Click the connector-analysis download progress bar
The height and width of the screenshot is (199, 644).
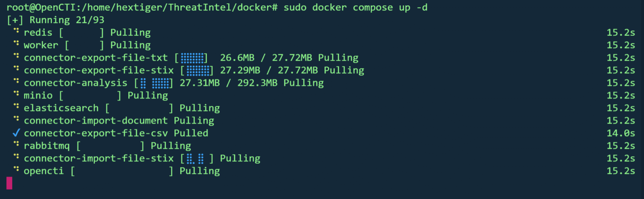[x=154, y=83]
